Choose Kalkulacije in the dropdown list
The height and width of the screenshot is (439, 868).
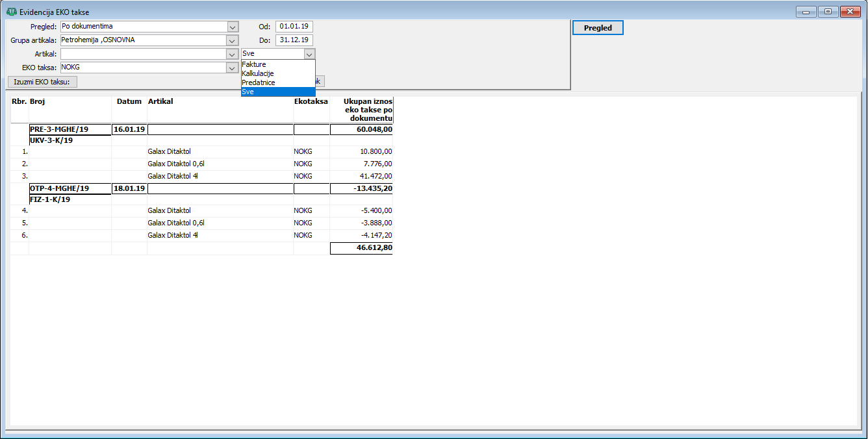258,74
